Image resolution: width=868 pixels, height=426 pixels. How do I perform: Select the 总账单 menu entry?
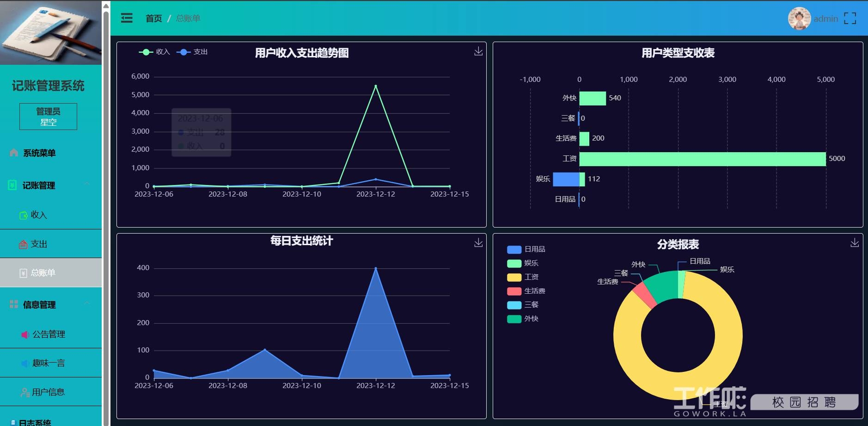[x=51, y=273]
